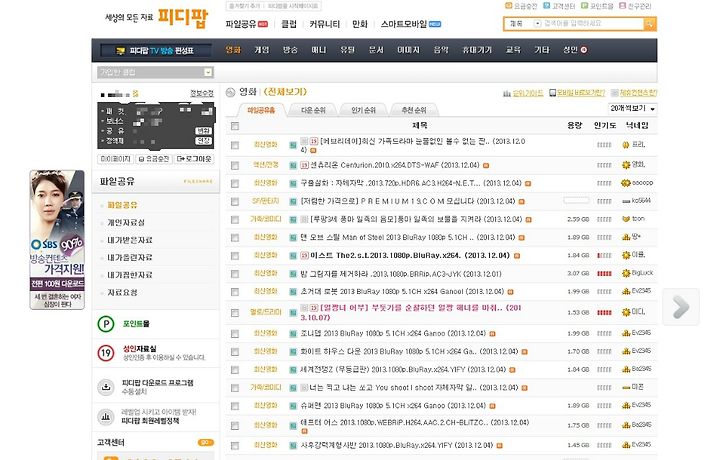Image resolution: width=720 pixels, height=460 pixels.
Task: Click the orange icon after Man of Steel title
Action: pyautogui.click(x=522, y=238)
